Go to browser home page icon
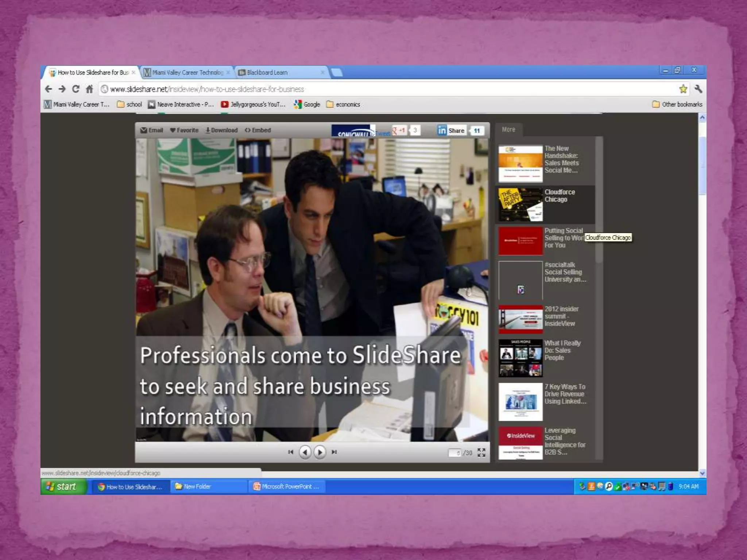Screen dimensions: 747x560 [89, 89]
